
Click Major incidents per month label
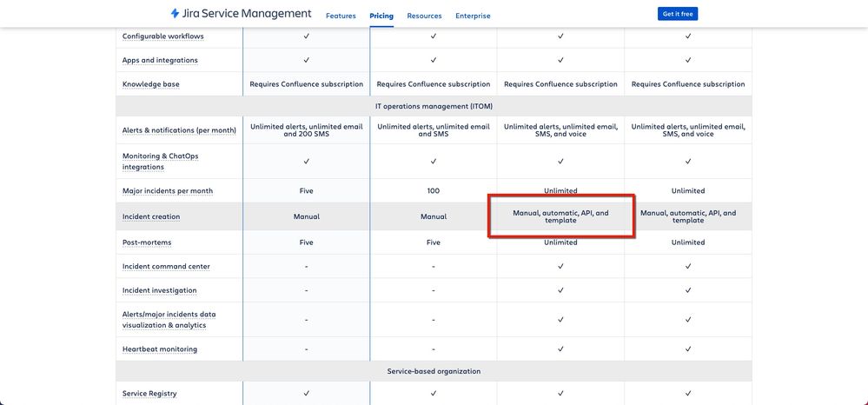(167, 190)
